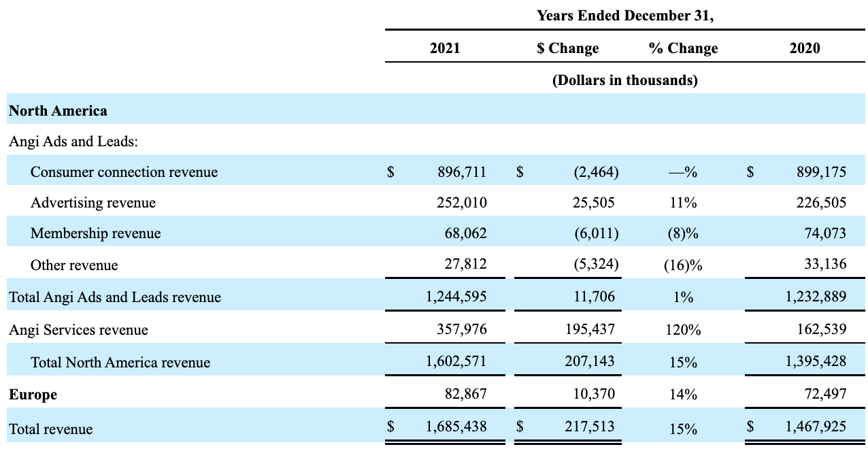Click the 1% change cell
Image resolution: width=868 pixels, height=464 pixels.
pyautogui.click(x=683, y=297)
